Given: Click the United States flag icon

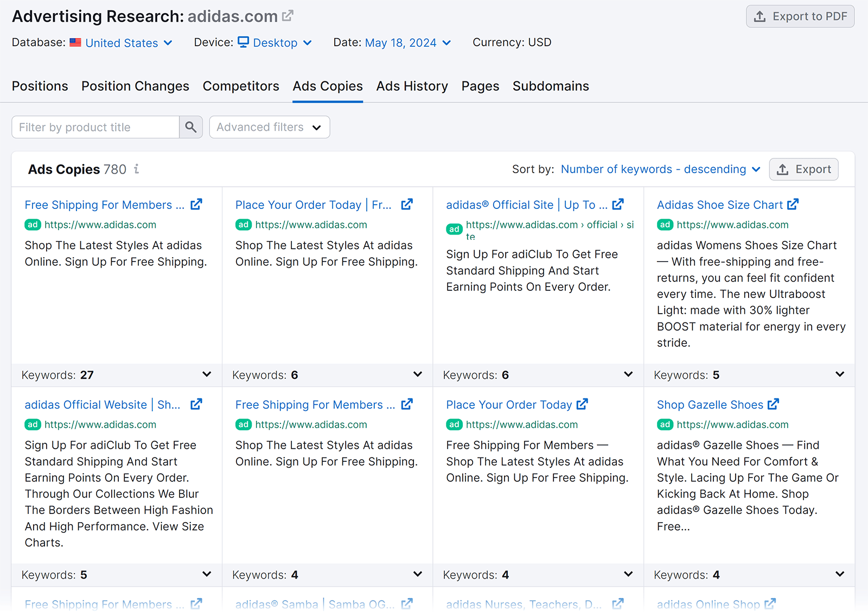Looking at the screenshot, I should coord(75,42).
